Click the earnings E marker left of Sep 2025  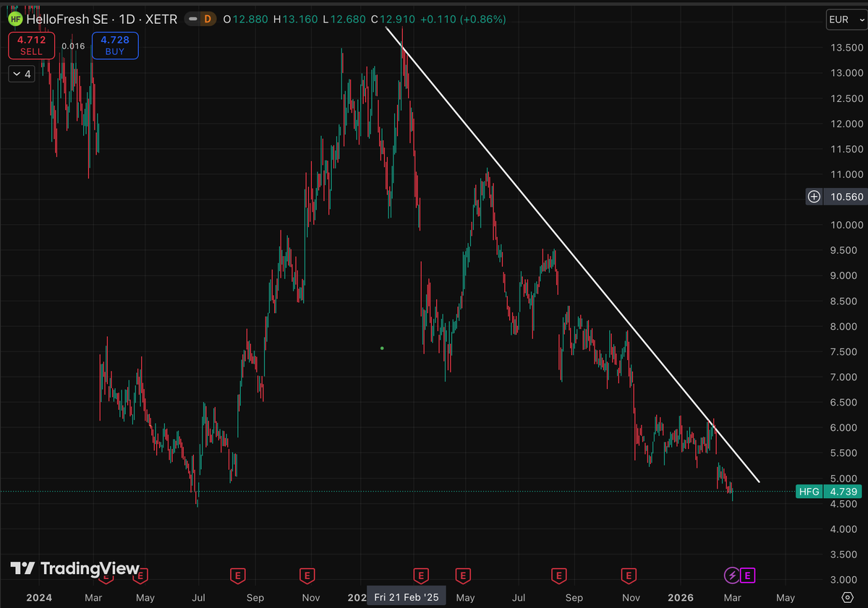tap(558, 575)
